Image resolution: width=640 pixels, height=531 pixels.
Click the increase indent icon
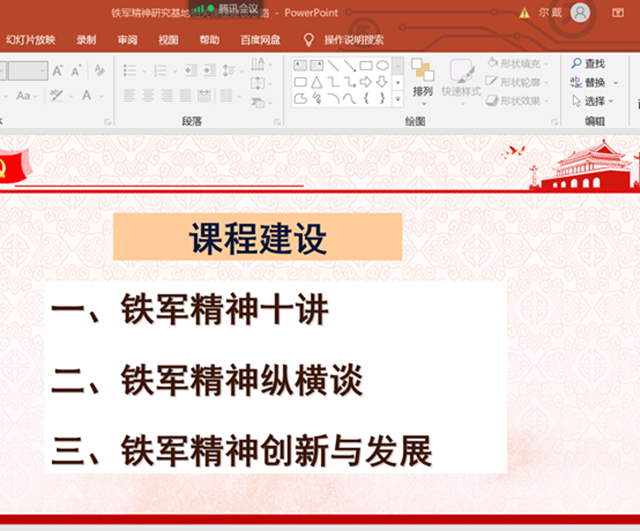(x=209, y=71)
